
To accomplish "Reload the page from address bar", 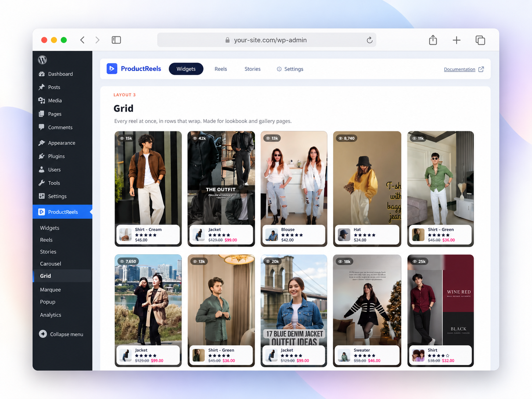I will point(370,40).
